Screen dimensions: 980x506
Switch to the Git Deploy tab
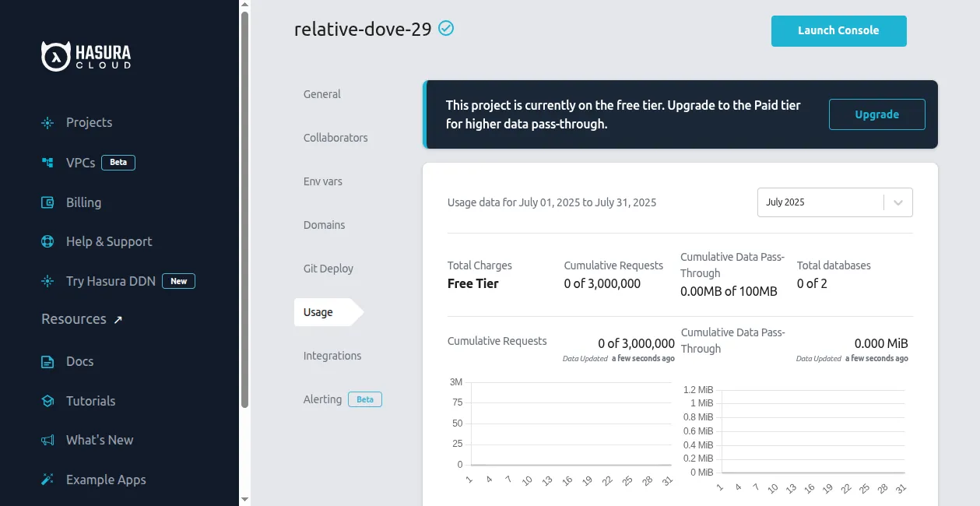click(328, 269)
